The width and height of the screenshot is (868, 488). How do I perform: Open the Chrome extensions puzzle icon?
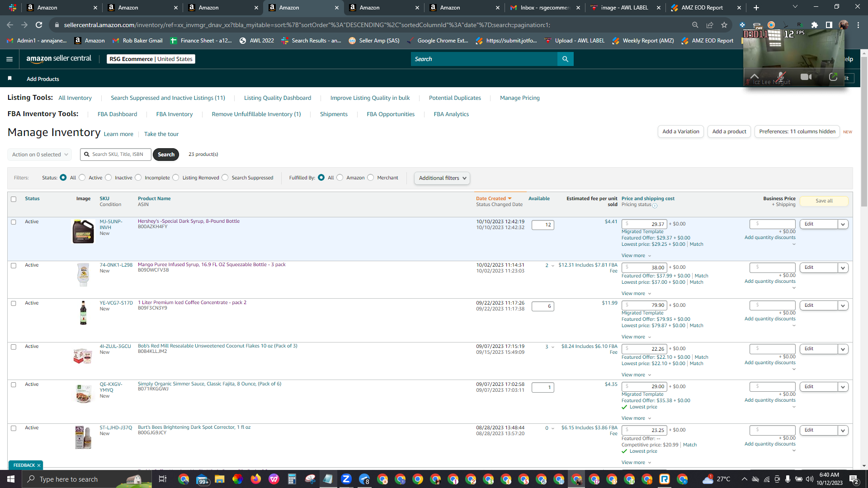(x=815, y=25)
